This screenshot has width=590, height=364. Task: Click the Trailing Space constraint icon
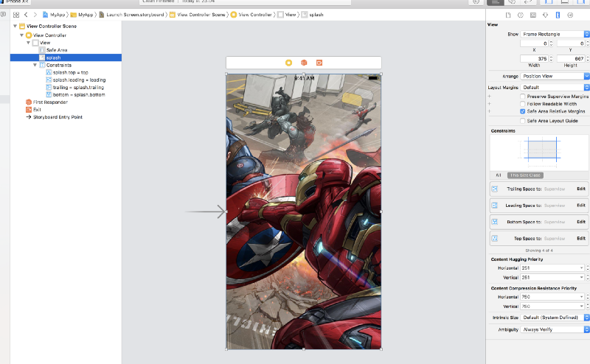494,189
